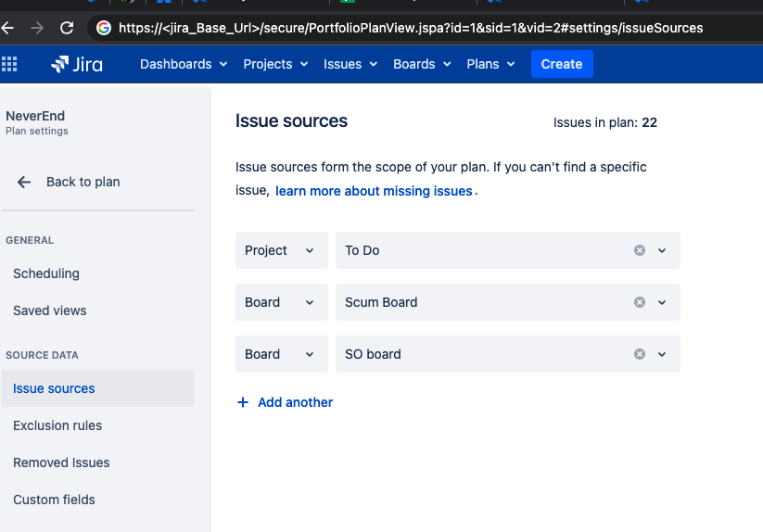Click the plus icon to add another
763x532 pixels.
(x=243, y=402)
